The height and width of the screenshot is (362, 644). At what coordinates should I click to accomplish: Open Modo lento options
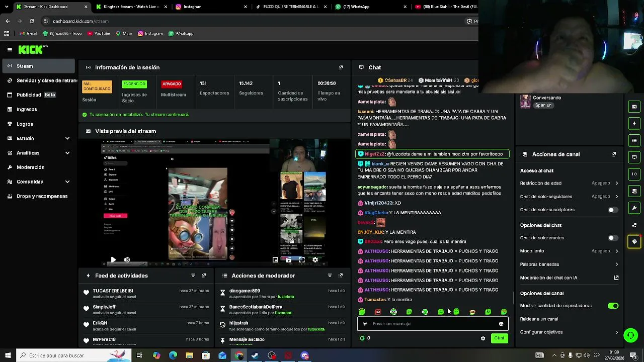[569, 251]
